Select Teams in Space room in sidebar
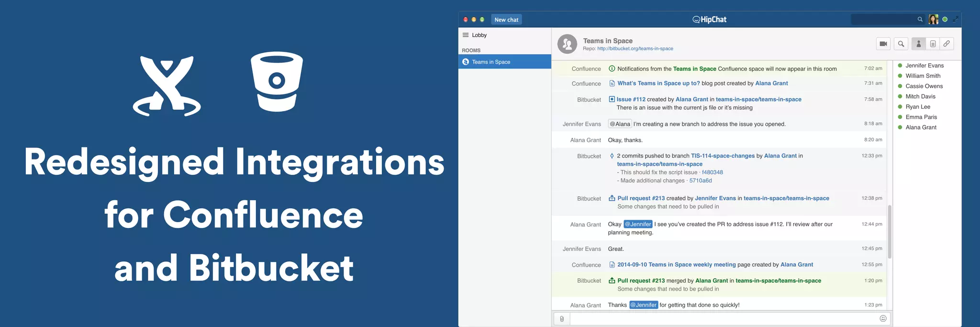Viewport: 980px width, 327px height. tap(505, 62)
